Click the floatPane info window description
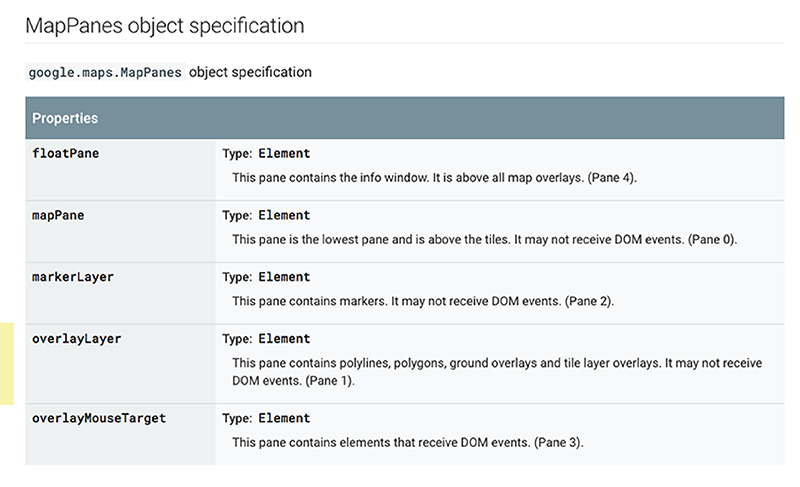This screenshot has height=487, width=800. [x=435, y=177]
